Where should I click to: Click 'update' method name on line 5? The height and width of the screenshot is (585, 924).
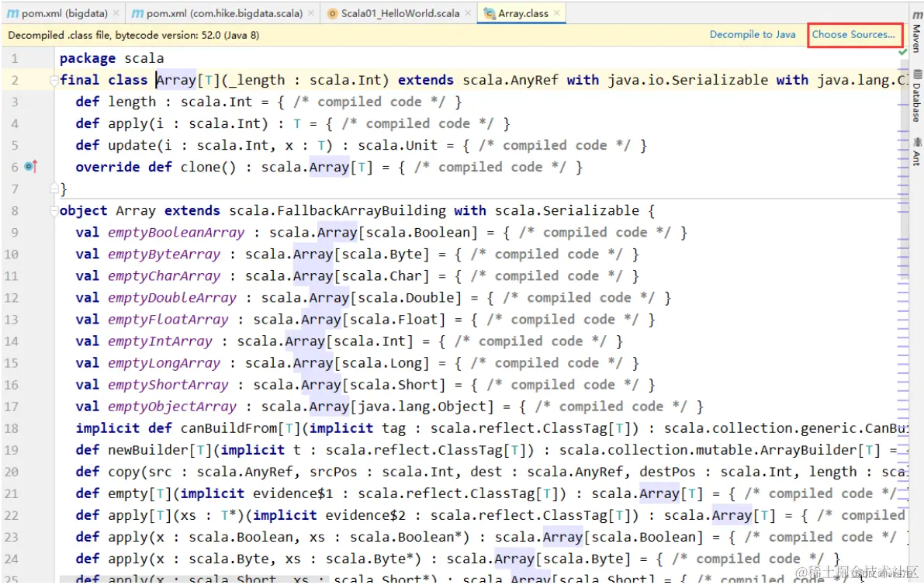pos(132,146)
